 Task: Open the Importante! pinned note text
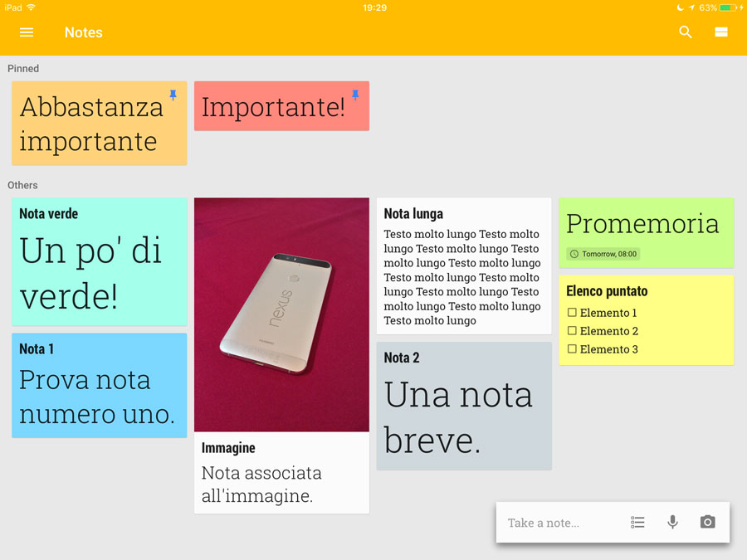[273, 107]
